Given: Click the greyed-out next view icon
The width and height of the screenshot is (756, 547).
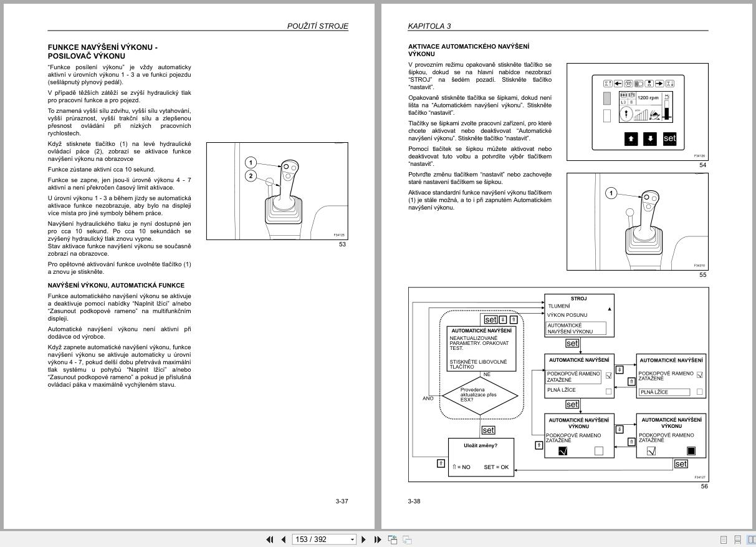Looking at the screenshot, I should [407, 540].
